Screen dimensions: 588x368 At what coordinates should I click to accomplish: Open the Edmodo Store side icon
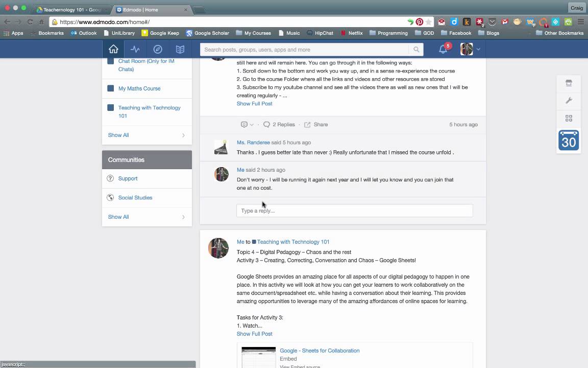pos(569,83)
